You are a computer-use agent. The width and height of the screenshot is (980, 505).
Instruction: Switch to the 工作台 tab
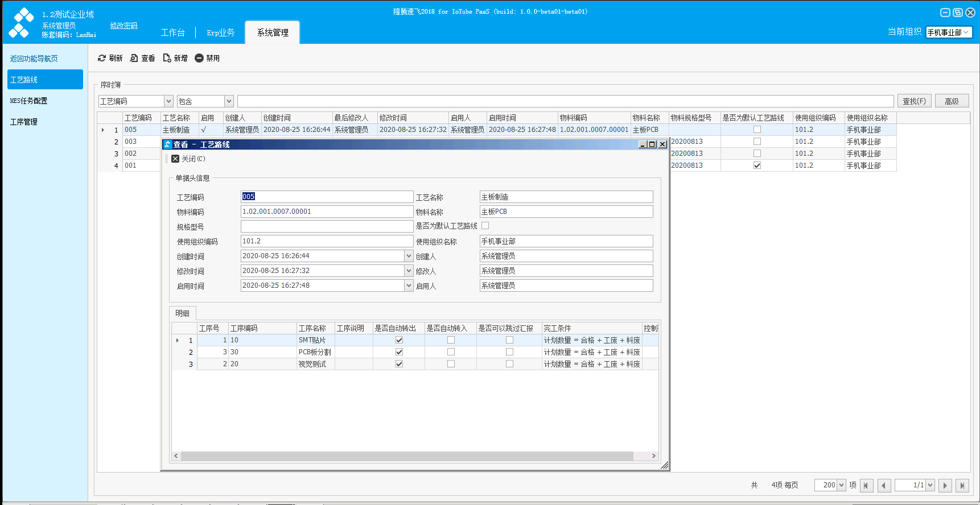[172, 32]
